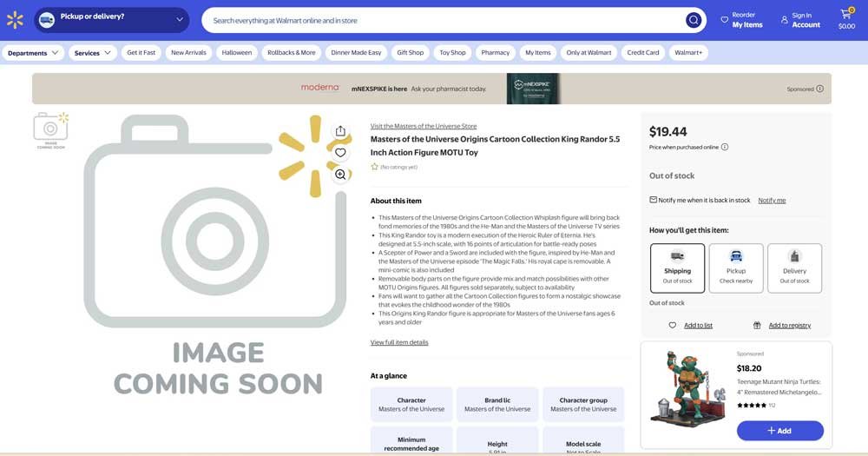Click the heart icon beside Add to list

(x=672, y=325)
